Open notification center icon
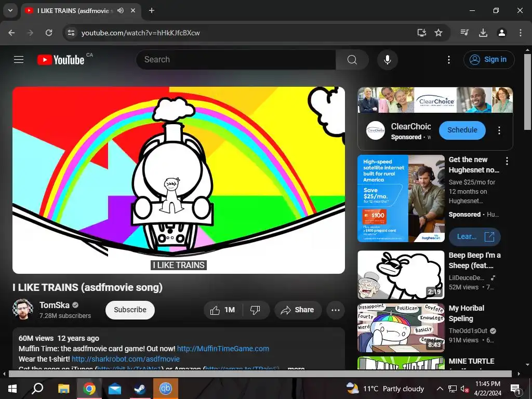This screenshot has width=532, height=399. [515, 389]
